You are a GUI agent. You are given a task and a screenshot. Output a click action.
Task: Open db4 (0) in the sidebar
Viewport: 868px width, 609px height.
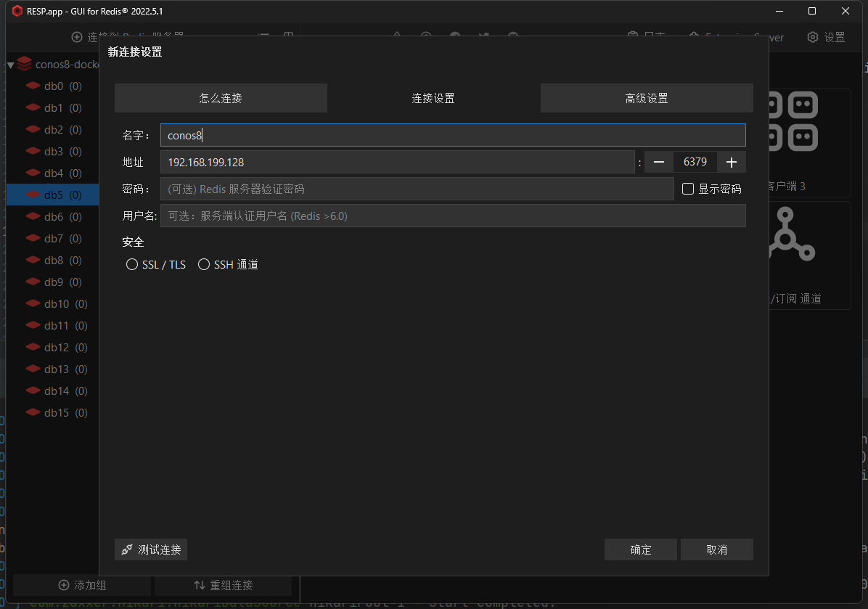pyautogui.click(x=52, y=173)
